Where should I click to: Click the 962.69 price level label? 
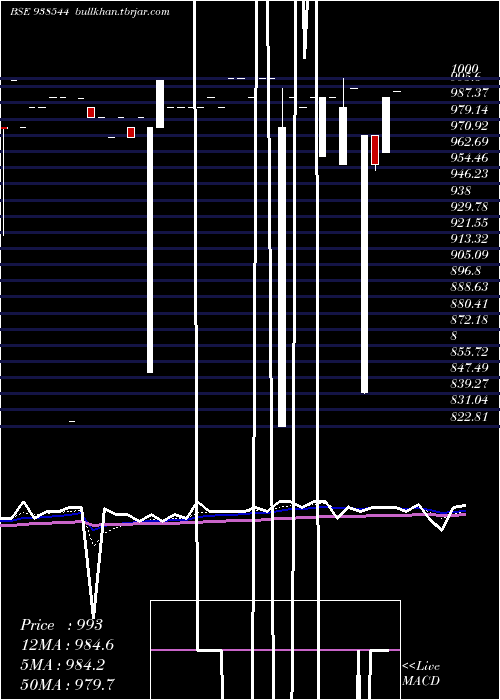[469, 142]
